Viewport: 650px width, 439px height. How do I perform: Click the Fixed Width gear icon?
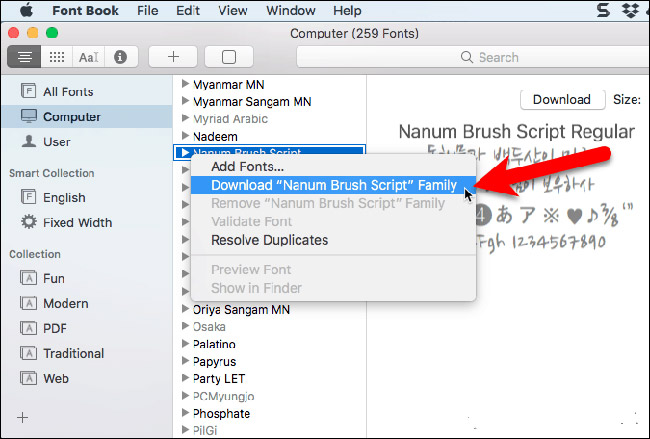pos(29,222)
